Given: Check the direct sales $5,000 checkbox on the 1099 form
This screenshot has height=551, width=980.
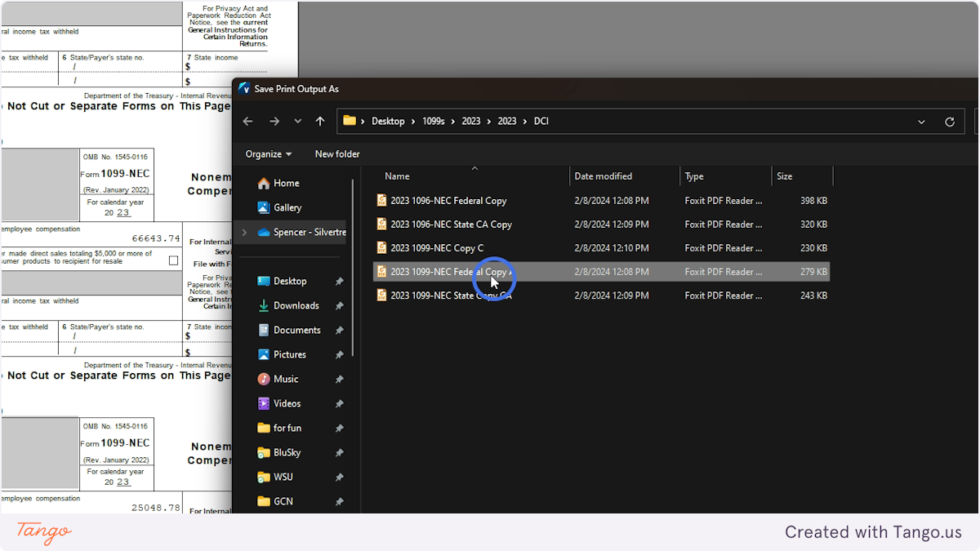Looking at the screenshot, I should click(x=172, y=259).
